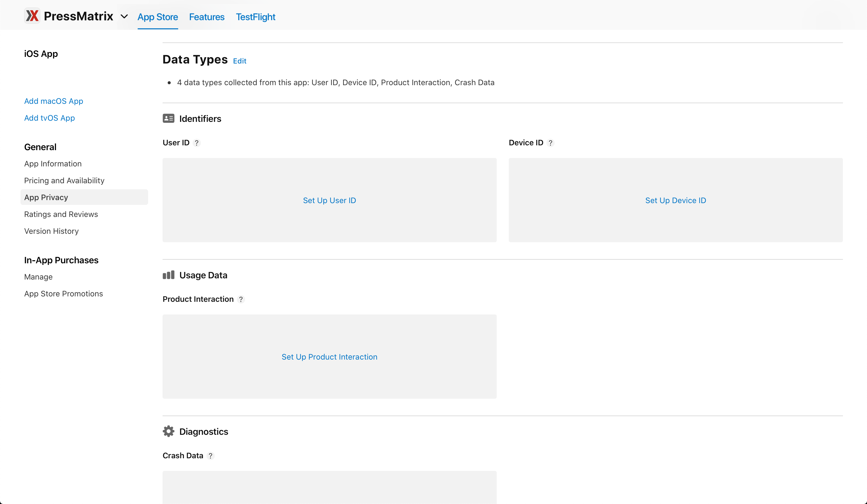Viewport: 867px width, 504px height.
Task: Click the General sidebar heading
Action: pyautogui.click(x=40, y=147)
